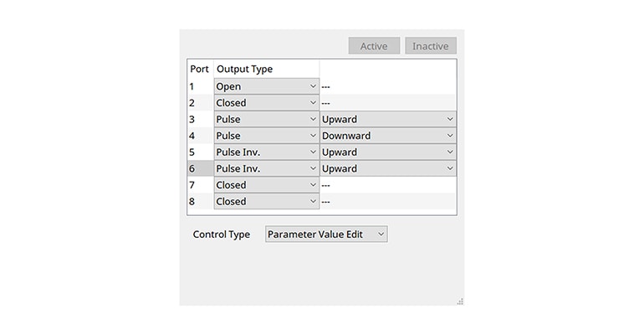Screen dimensions: 644x335
Task: Open Port 2 Output Type dropdown
Action: pyautogui.click(x=266, y=102)
